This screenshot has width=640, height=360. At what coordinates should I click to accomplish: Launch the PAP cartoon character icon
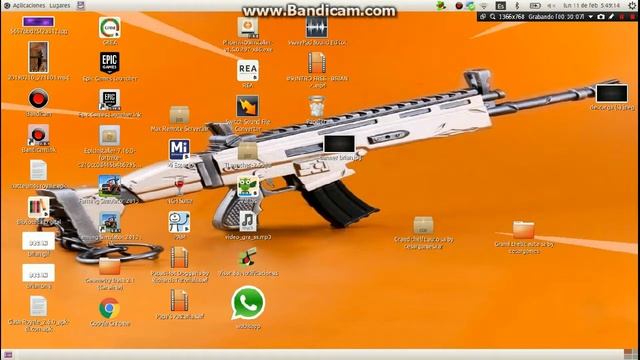(179, 222)
